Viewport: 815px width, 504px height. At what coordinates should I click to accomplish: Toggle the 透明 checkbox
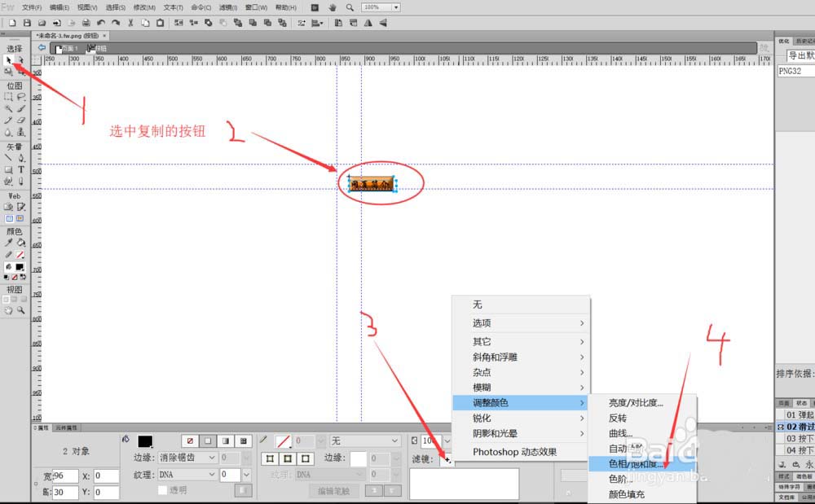coord(163,490)
